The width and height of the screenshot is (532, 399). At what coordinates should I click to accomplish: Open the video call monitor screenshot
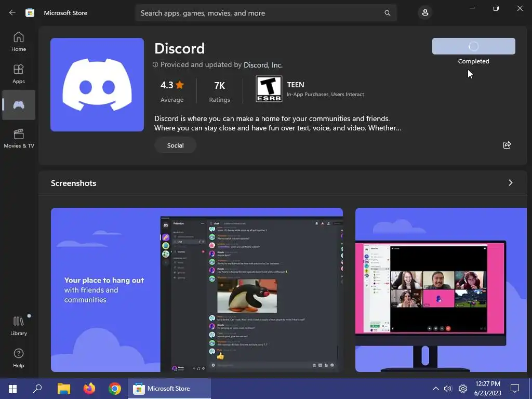click(441, 290)
